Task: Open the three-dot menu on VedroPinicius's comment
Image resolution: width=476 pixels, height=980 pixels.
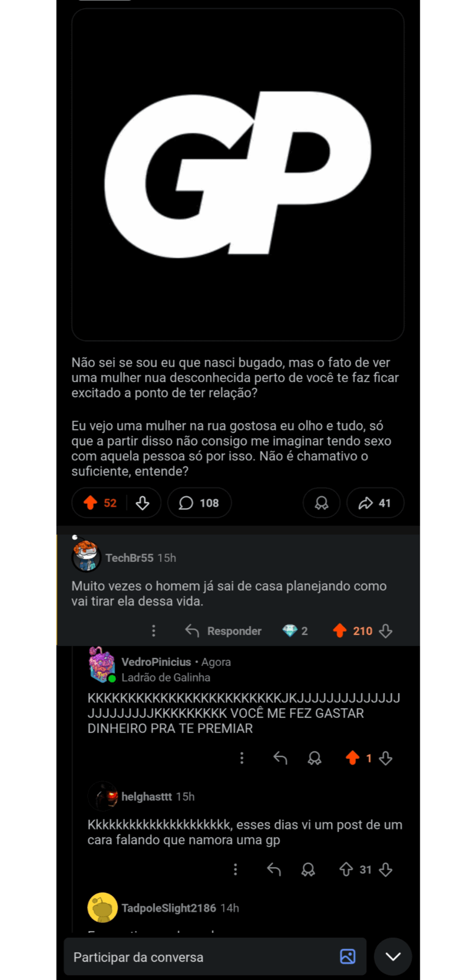Action: pos(242,758)
